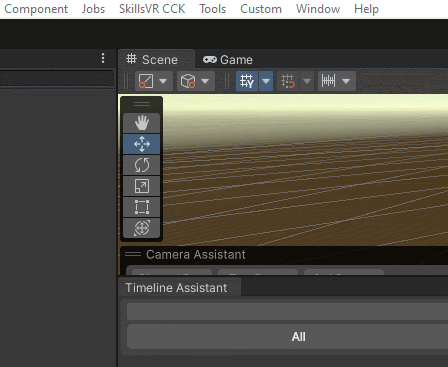This screenshot has width=448, height=367.
Task: Open the Help menu
Action: tap(366, 9)
